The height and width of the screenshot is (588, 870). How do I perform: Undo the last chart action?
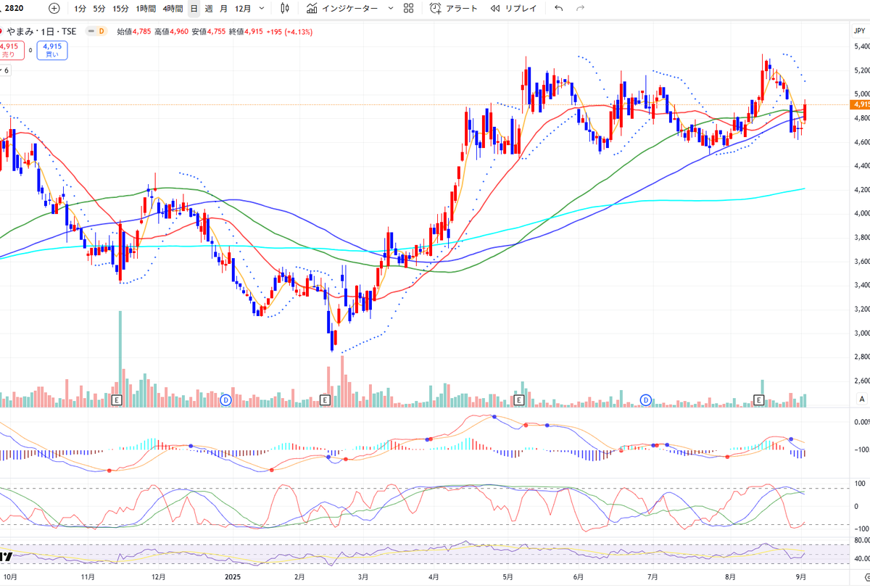coord(558,9)
